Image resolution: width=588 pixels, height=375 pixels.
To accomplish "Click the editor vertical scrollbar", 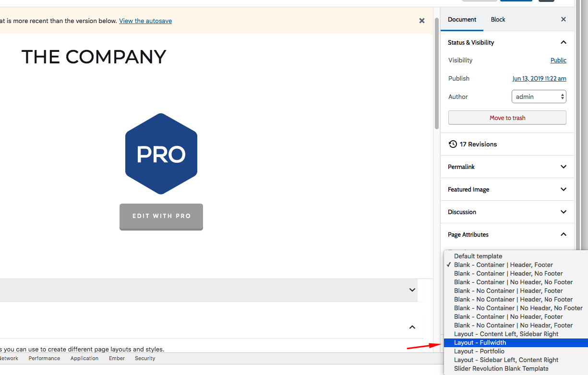I will (x=436, y=72).
